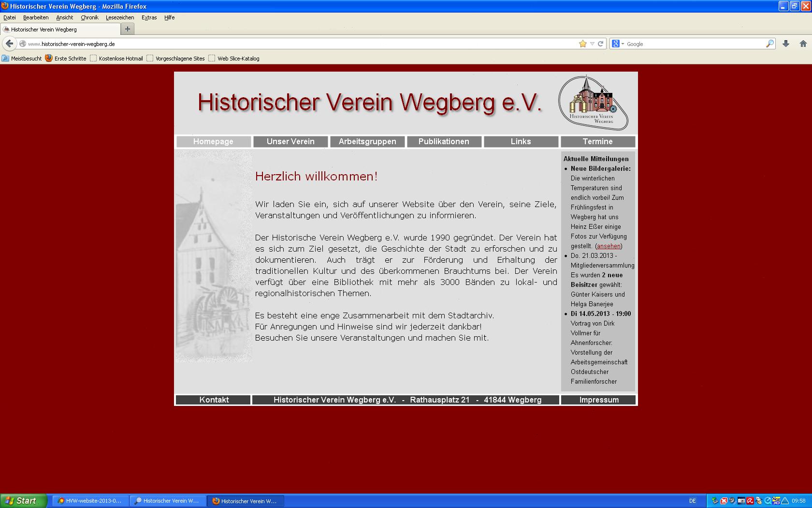Click the Avira antivirus tray icon
This screenshot has width=812, height=508.
tap(750, 501)
